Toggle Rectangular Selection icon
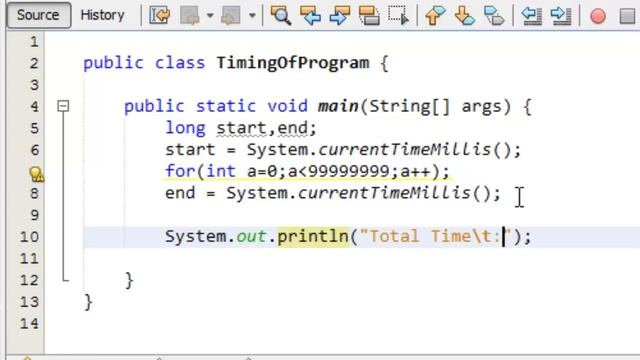The image size is (640, 360). point(398,16)
